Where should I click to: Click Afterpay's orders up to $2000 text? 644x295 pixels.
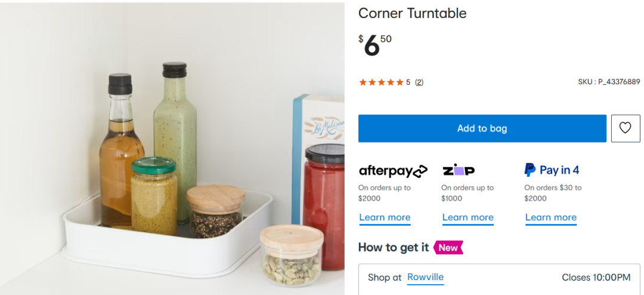pyautogui.click(x=385, y=193)
